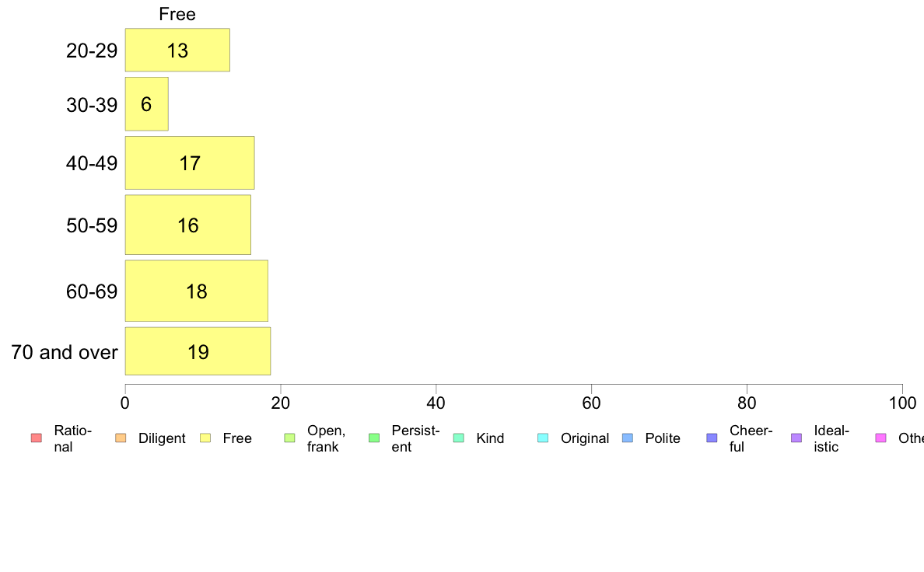Click the Open, frank legend swatch

pos(289,438)
